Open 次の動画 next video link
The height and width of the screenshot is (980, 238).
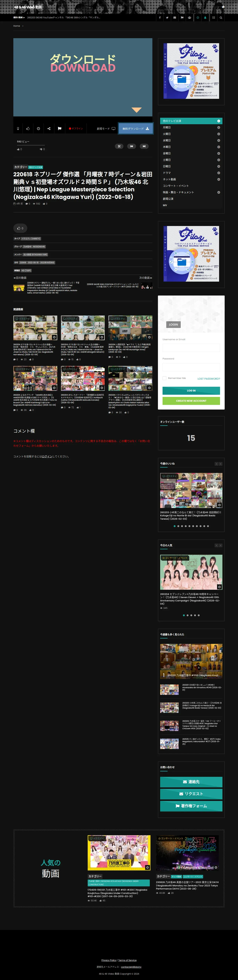point(146,278)
